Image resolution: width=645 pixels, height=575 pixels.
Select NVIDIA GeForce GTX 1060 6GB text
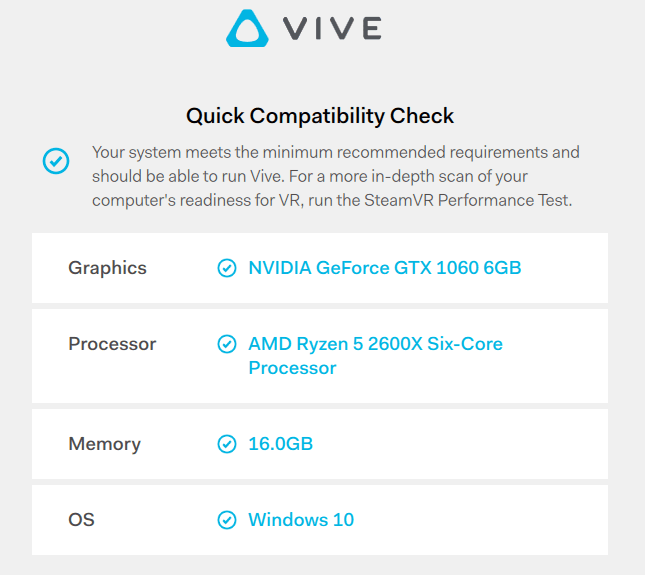click(385, 268)
